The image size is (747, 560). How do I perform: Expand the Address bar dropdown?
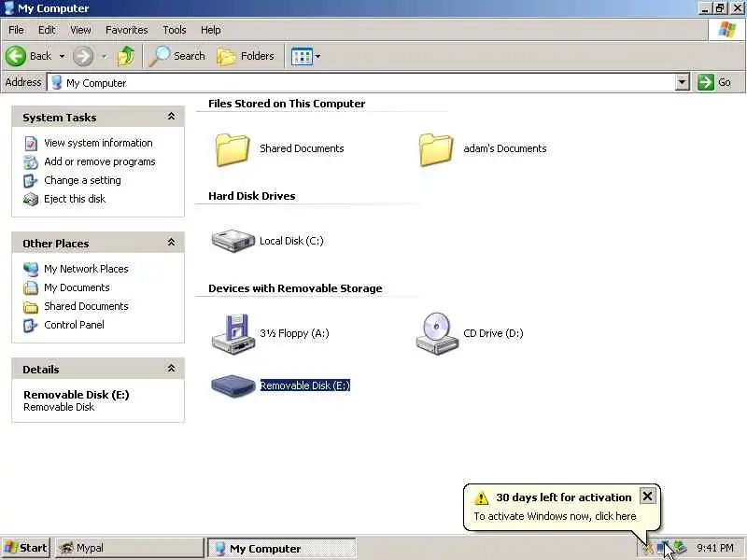tap(682, 82)
